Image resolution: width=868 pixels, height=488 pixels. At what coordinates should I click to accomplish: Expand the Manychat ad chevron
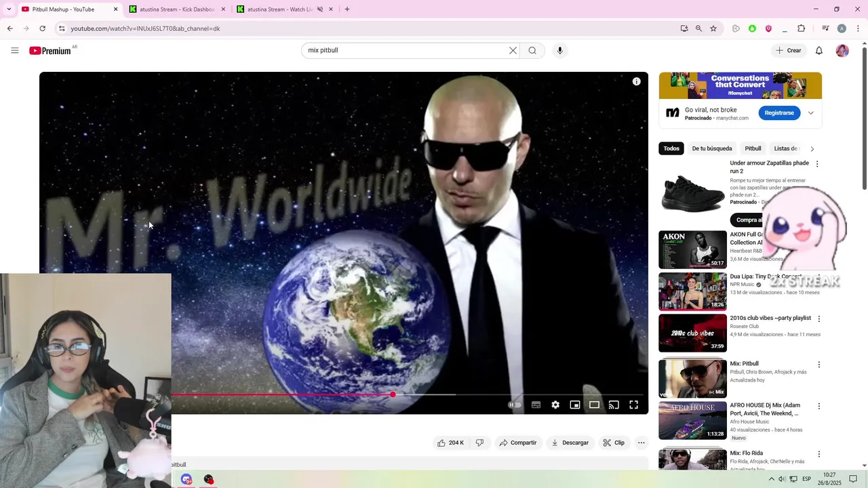coord(810,113)
